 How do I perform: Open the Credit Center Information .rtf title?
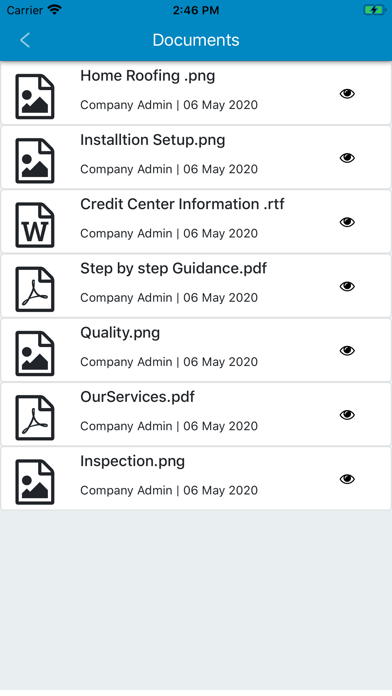click(182, 204)
